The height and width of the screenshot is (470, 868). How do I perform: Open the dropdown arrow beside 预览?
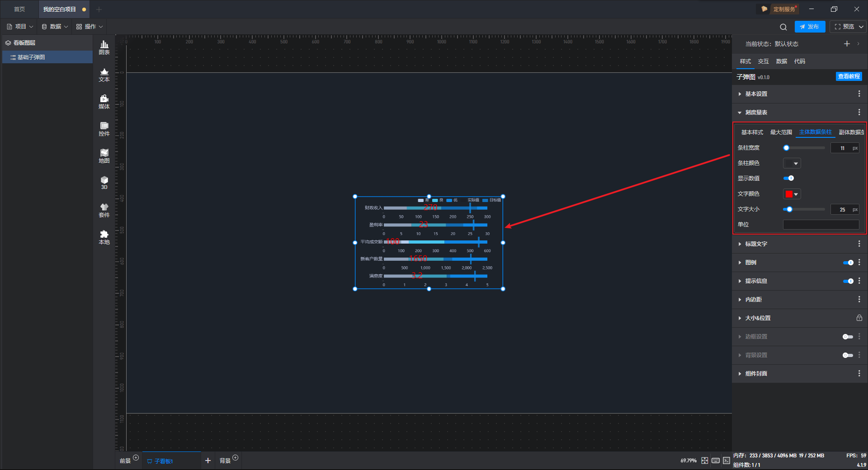tap(861, 27)
